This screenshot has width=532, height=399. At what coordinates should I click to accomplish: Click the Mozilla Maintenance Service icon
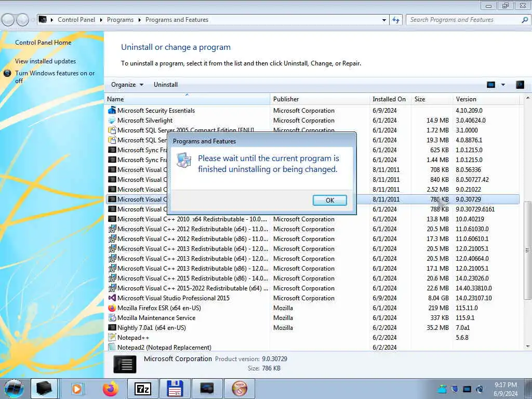112,317
